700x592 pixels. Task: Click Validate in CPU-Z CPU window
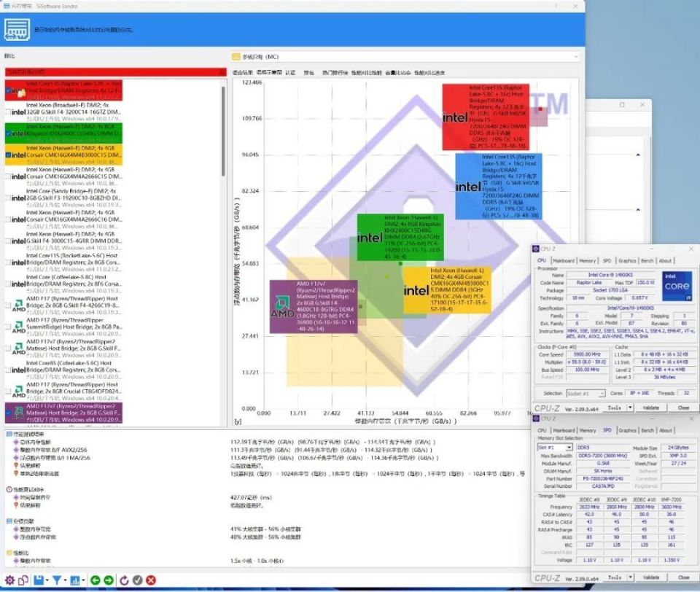(x=651, y=408)
